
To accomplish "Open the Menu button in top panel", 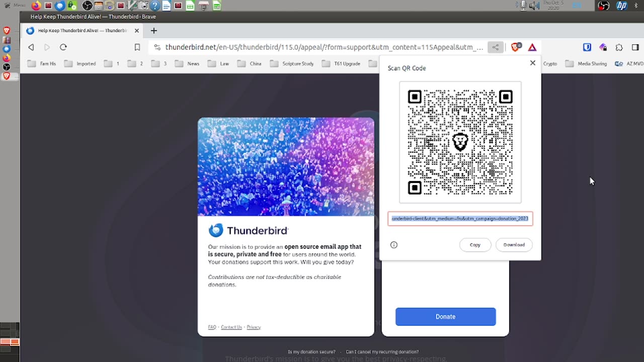I will point(15,6).
